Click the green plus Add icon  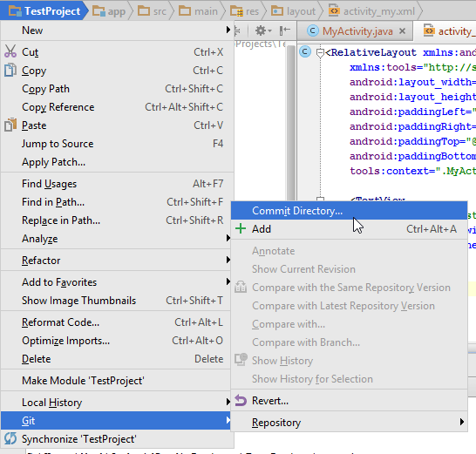[241, 228]
